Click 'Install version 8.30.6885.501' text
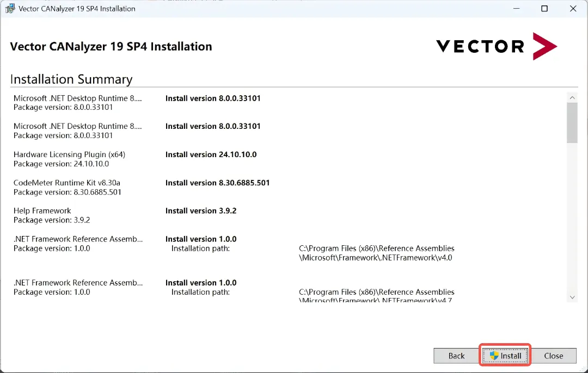Image resolution: width=588 pixels, height=373 pixels. (217, 183)
